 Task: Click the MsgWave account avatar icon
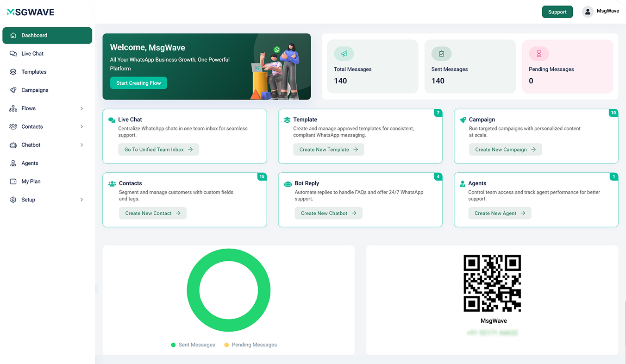(x=587, y=12)
